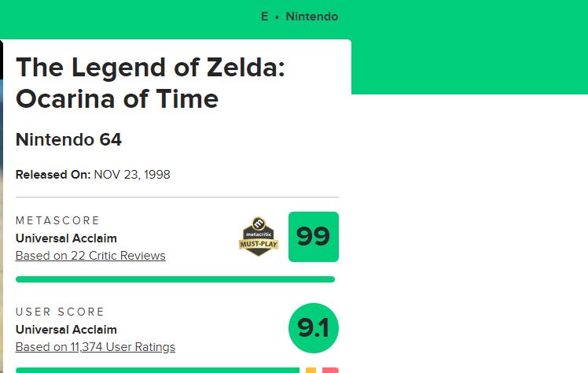Click the green Metascore distribution bar
This screenshot has width=588, height=373.
coord(175,279)
